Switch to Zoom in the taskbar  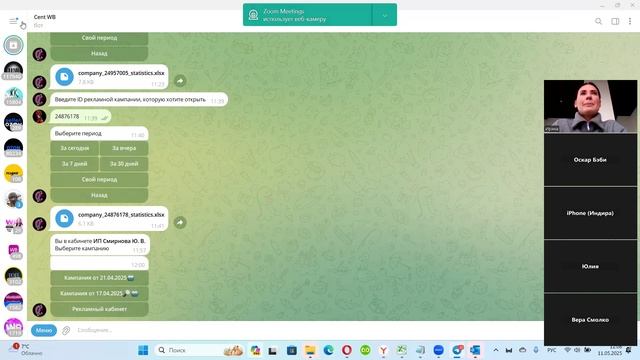438,350
